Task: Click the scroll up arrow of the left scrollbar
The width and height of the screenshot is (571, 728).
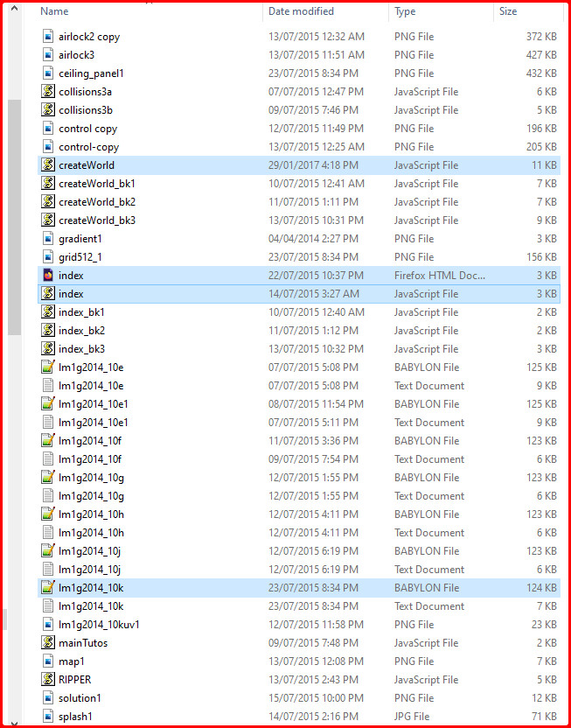Action: [14, 8]
